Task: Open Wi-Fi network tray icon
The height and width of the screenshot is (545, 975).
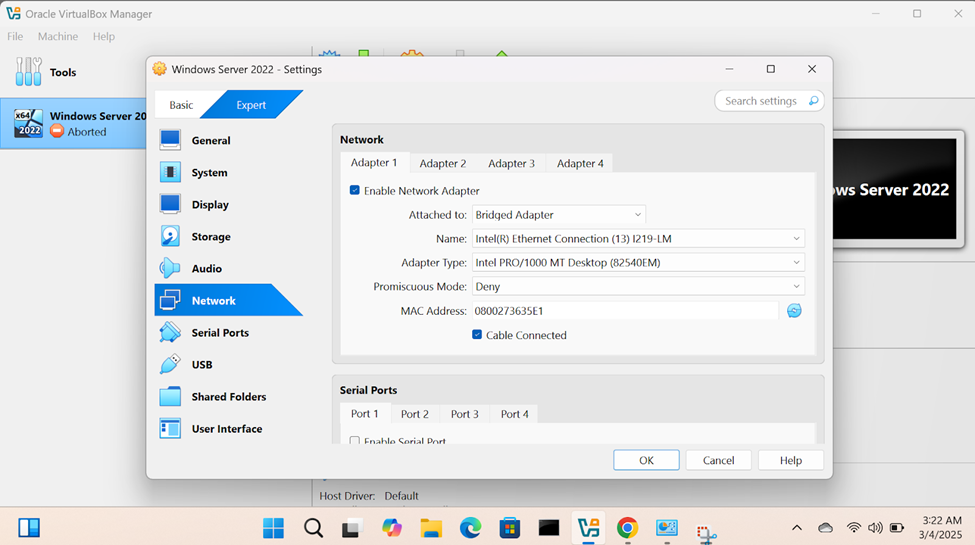Action: coord(854,528)
